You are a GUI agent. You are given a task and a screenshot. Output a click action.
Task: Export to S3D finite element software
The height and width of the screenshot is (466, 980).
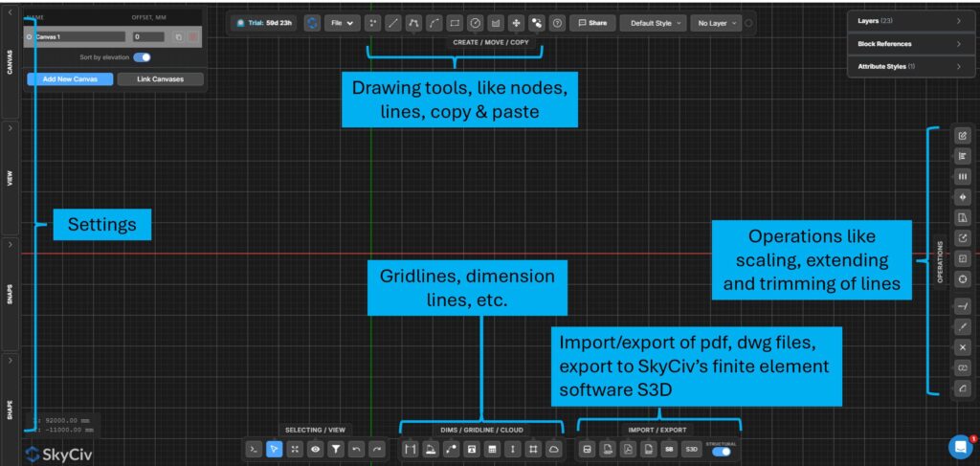691,449
